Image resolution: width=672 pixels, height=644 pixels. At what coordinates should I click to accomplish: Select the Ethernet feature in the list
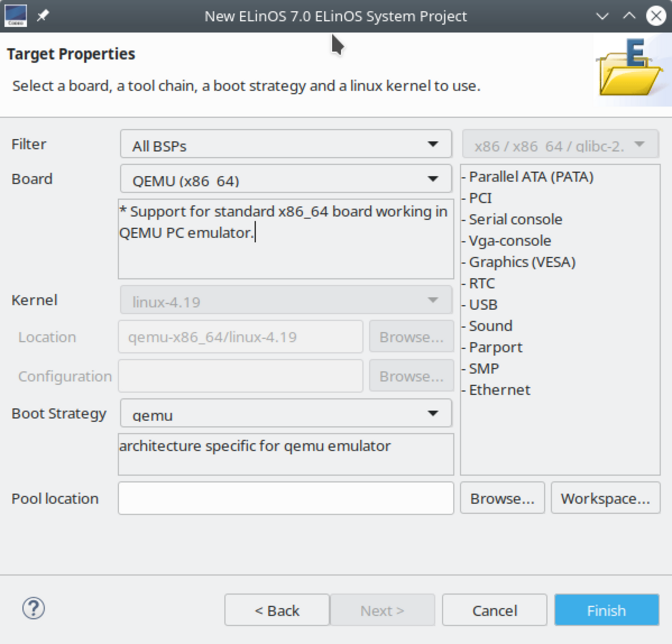[x=499, y=390]
